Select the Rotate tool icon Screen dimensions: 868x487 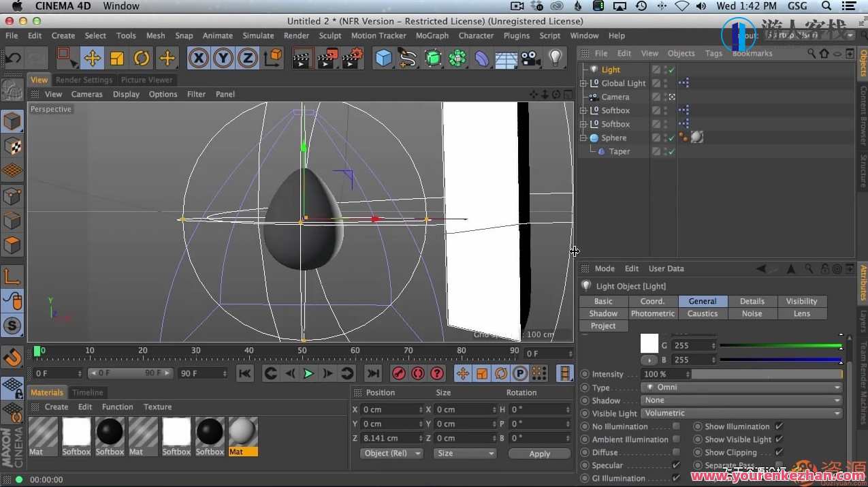[142, 59]
